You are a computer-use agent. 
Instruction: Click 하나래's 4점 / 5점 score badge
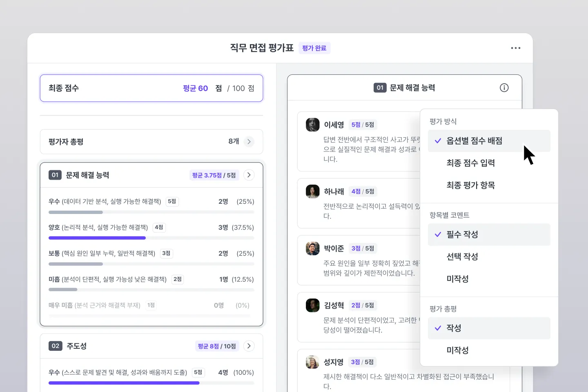pos(363,192)
